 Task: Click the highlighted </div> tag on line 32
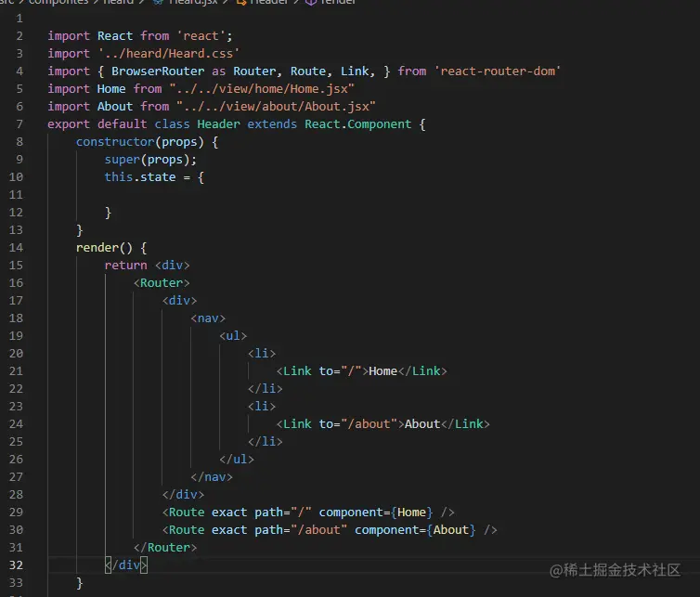click(126, 565)
